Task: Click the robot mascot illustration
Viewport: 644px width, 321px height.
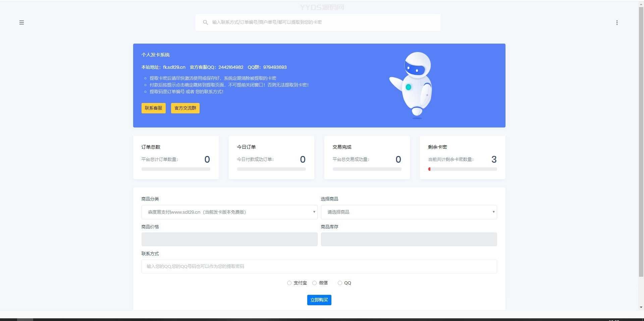Action: 413,85
